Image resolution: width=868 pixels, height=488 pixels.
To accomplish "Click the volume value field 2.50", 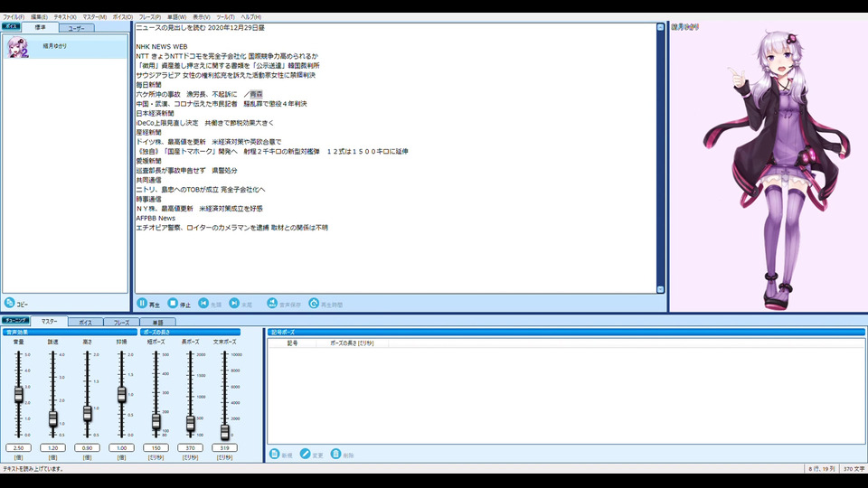I will click(x=19, y=447).
